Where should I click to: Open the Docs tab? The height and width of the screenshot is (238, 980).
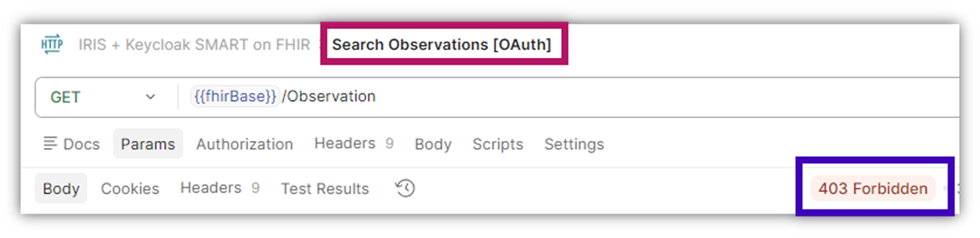(71, 144)
